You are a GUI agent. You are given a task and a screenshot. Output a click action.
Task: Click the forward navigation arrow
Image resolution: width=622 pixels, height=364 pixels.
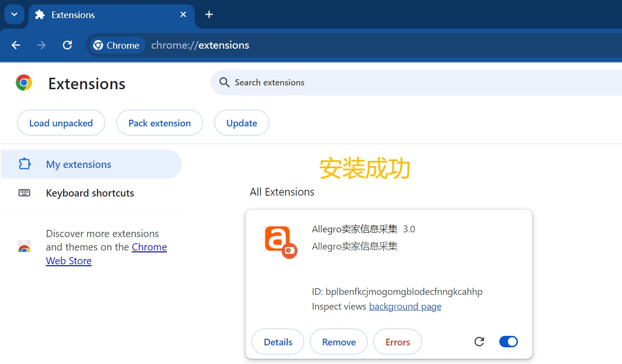point(42,45)
